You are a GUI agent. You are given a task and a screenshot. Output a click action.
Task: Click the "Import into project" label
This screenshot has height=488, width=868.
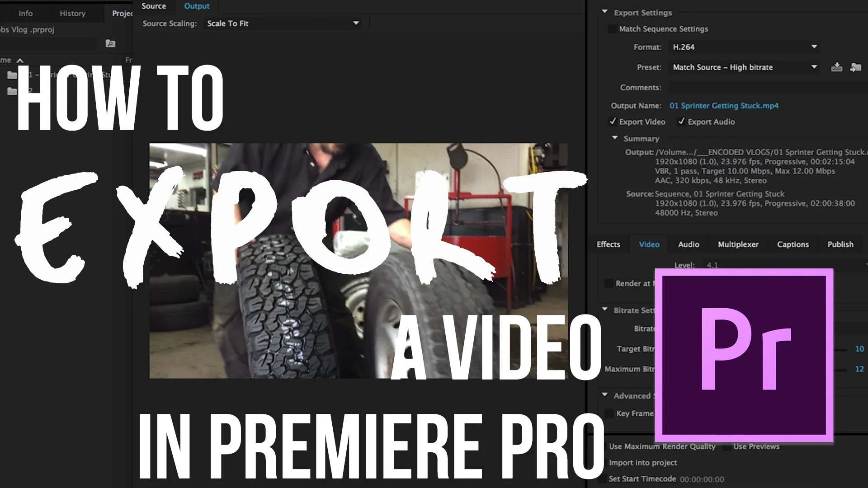643,463
